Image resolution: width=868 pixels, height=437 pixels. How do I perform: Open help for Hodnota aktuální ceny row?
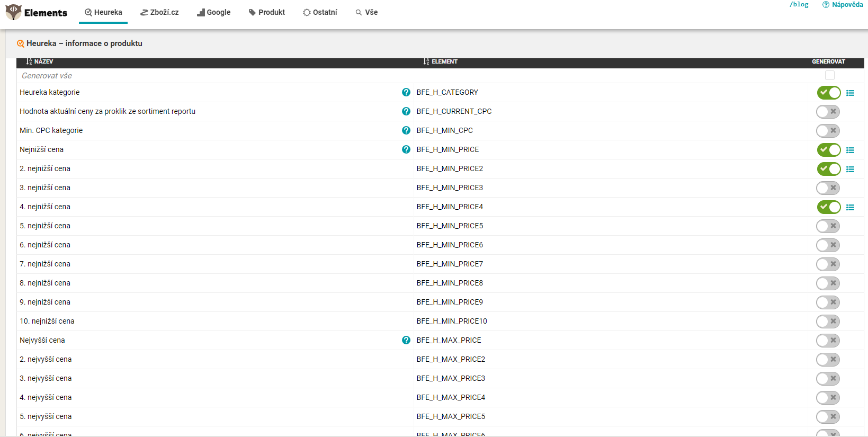pyautogui.click(x=406, y=111)
